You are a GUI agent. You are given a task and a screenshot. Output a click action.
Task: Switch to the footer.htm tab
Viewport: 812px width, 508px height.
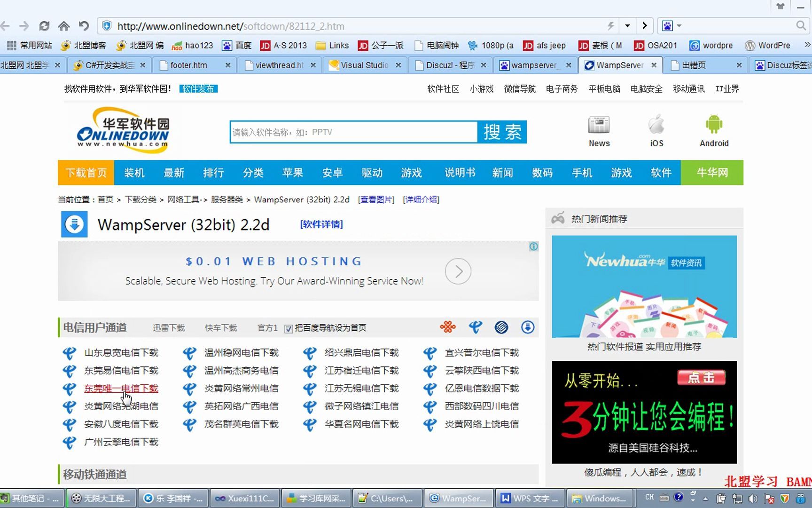pos(188,65)
